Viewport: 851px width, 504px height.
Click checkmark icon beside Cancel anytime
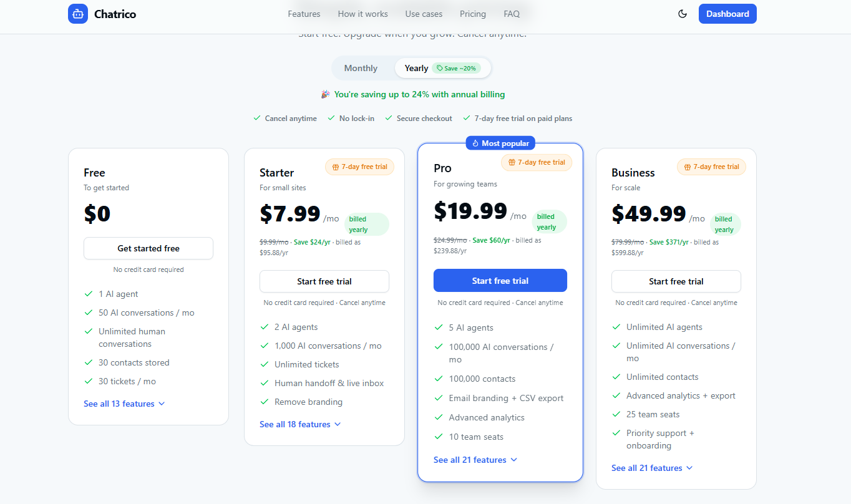coord(257,118)
